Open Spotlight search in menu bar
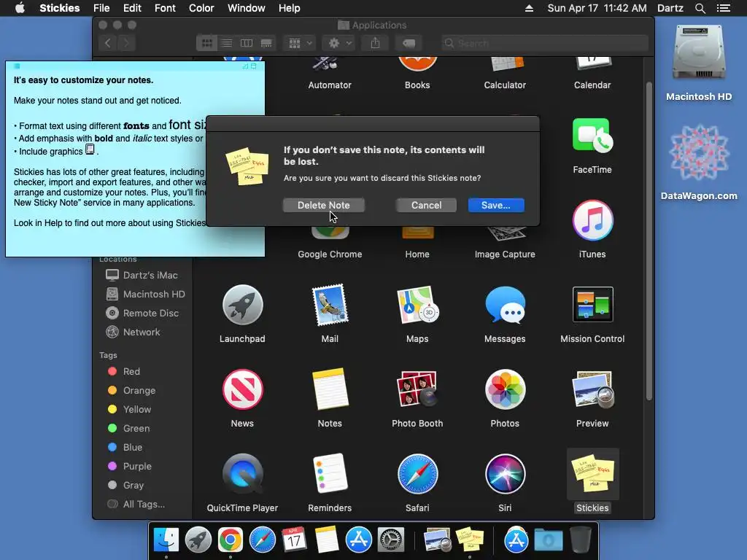The image size is (747, 560). point(700,8)
